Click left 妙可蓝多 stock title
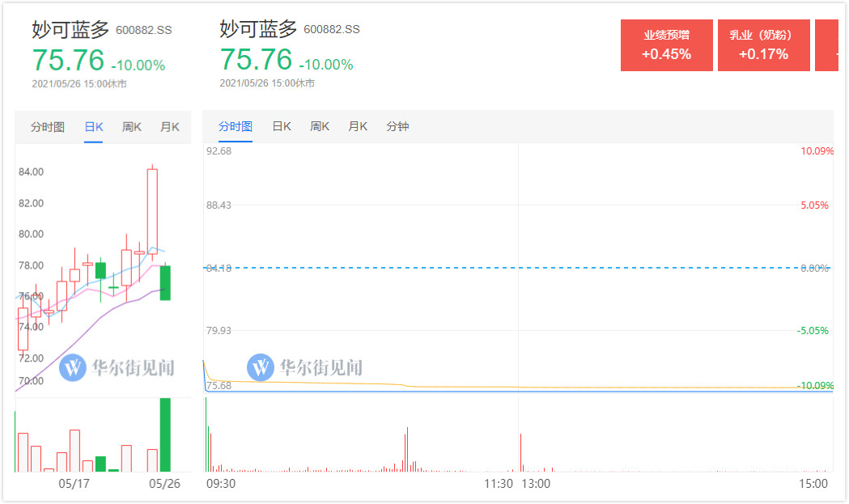The width and height of the screenshot is (849, 504). click(70, 29)
